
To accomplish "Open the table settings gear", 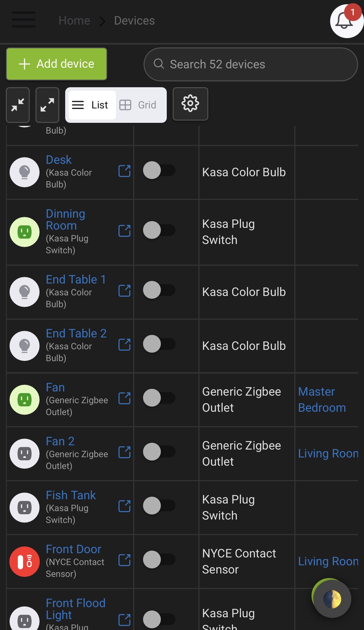I will click(190, 104).
